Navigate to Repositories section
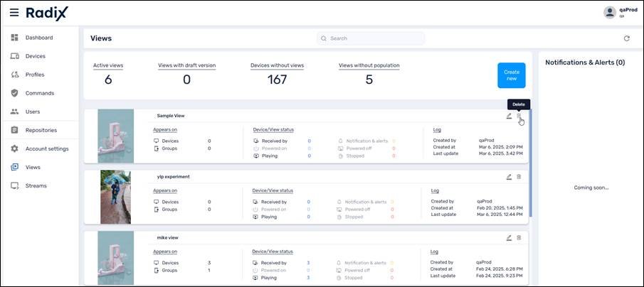This screenshot has height=287, width=644. (41, 130)
